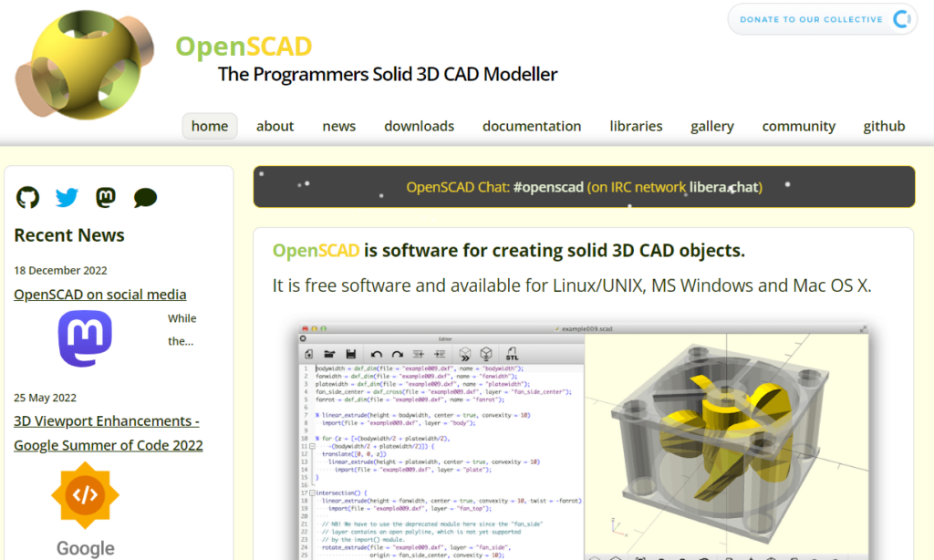Click the OpenSCAD logo sphere
This screenshot has height=560, width=934.
84,65
